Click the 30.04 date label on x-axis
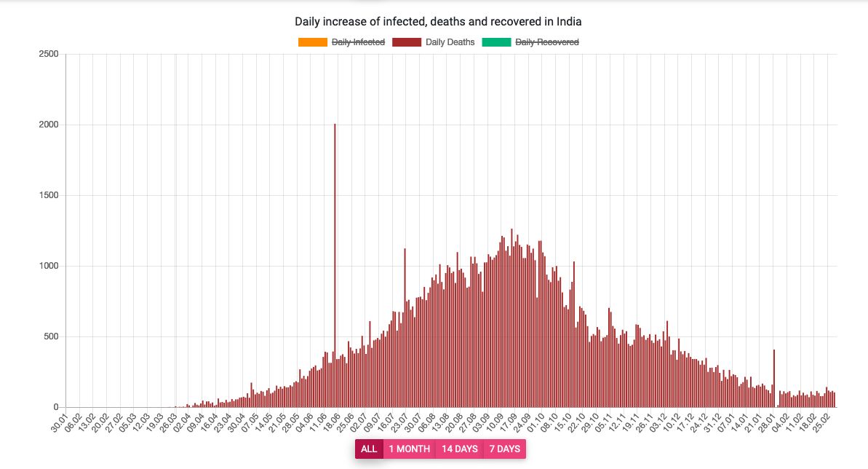The width and height of the screenshot is (868, 469). [x=235, y=422]
